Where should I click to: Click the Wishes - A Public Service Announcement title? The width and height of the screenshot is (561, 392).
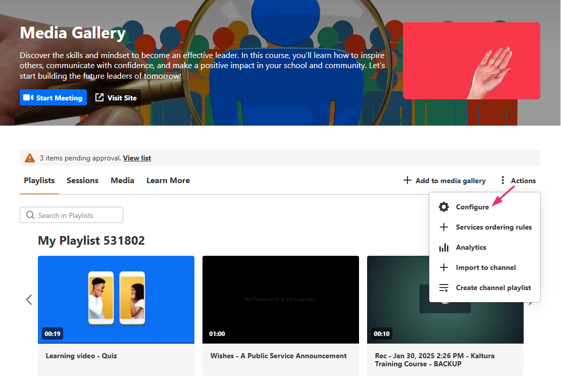(x=278, y=356)
